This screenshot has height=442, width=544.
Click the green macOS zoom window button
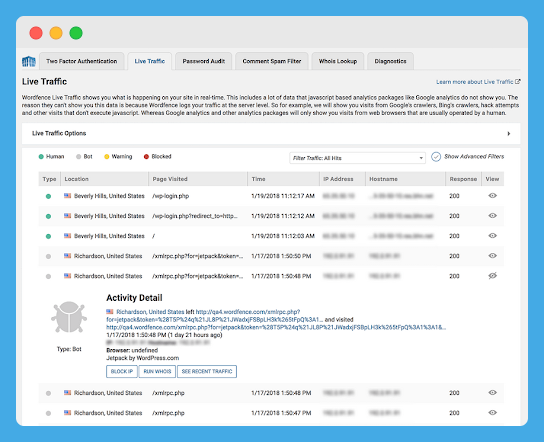76,33
